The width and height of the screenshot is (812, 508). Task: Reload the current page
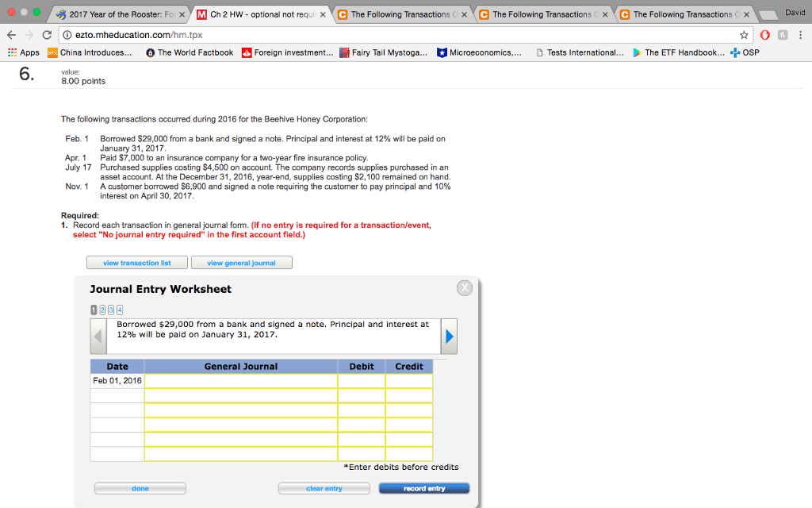pos(45,36)
